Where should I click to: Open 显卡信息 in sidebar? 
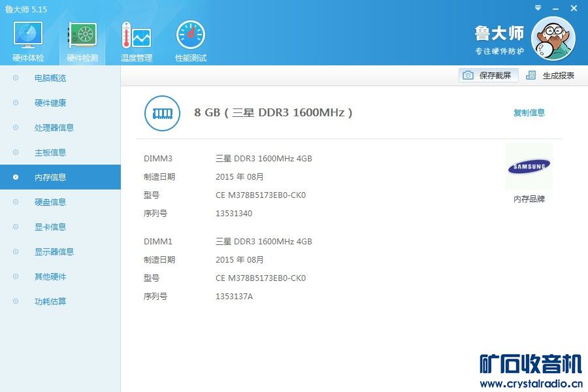(x=60, y=227)
